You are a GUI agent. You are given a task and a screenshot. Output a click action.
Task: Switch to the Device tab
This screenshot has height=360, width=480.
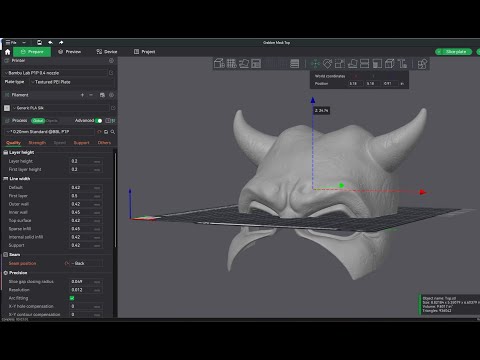tap(107, 52)
